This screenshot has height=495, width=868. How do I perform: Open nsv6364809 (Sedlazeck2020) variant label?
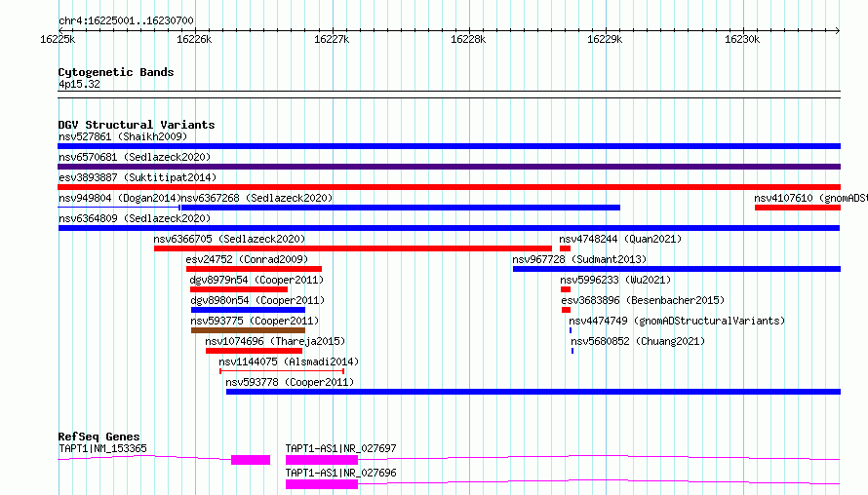click(x=135, y=218)
